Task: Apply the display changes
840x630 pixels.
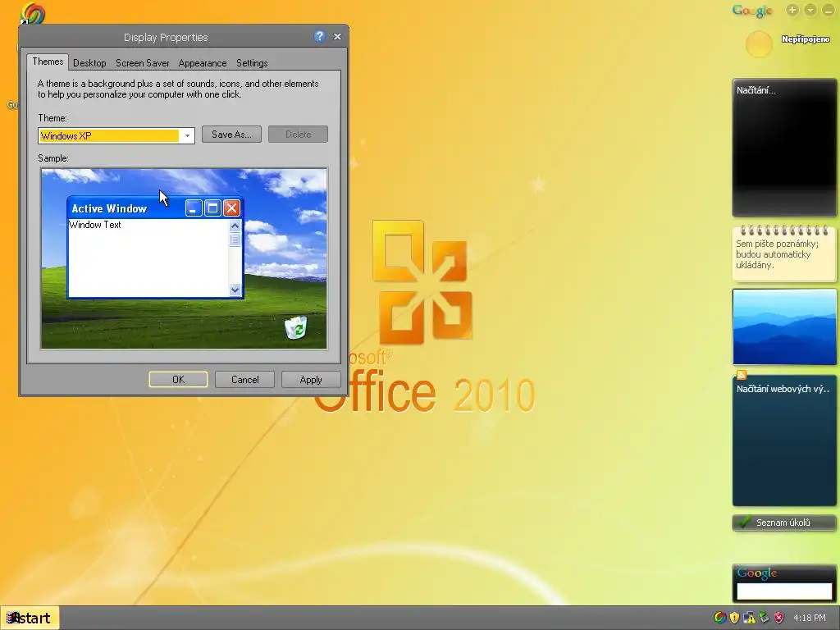Action: click(x=311, y=379)
